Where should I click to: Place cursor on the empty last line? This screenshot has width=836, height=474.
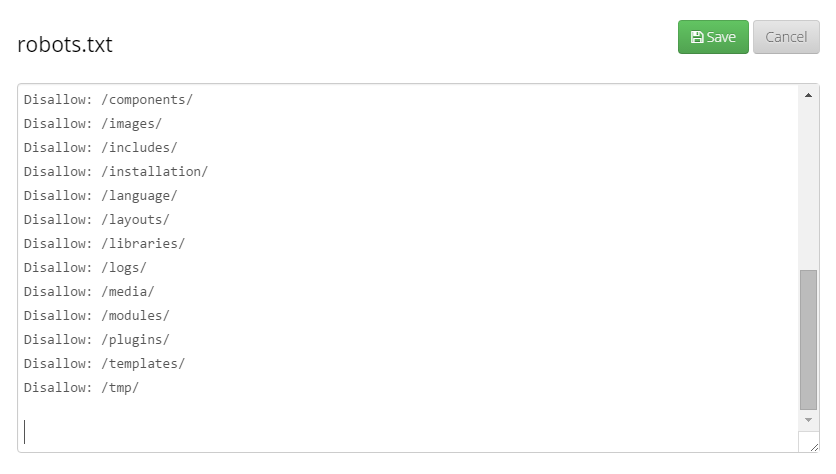(411, 431)
